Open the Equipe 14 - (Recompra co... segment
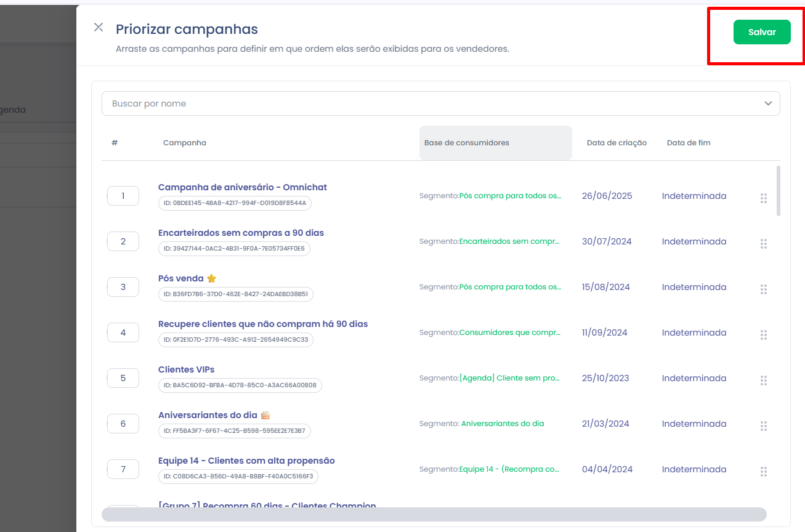 tap(510, 469)
